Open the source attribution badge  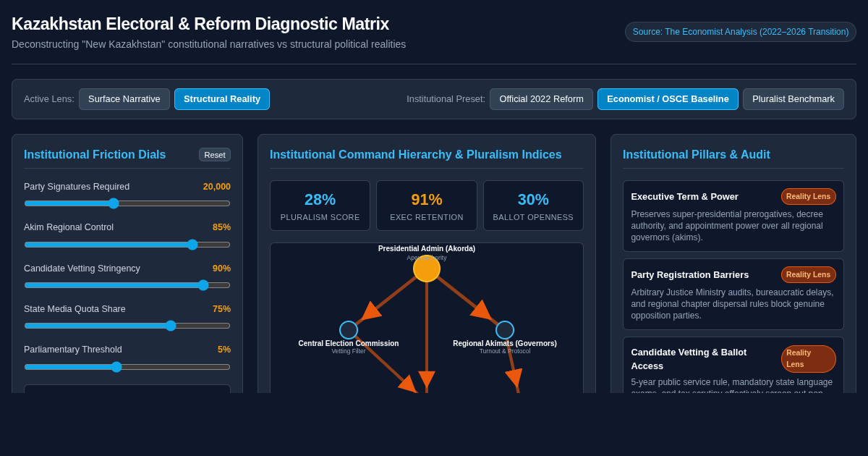pos(741,32)
